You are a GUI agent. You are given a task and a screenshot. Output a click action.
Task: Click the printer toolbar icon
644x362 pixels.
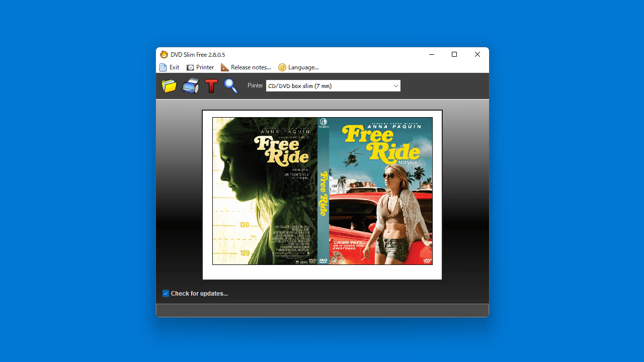(191, 86)
